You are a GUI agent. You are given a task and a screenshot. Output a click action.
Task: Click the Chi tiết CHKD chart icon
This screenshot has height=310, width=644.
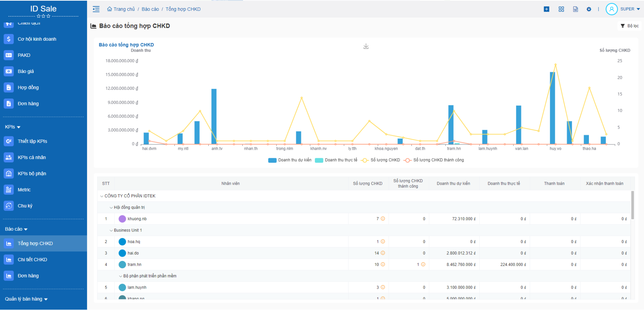point(9,260)
